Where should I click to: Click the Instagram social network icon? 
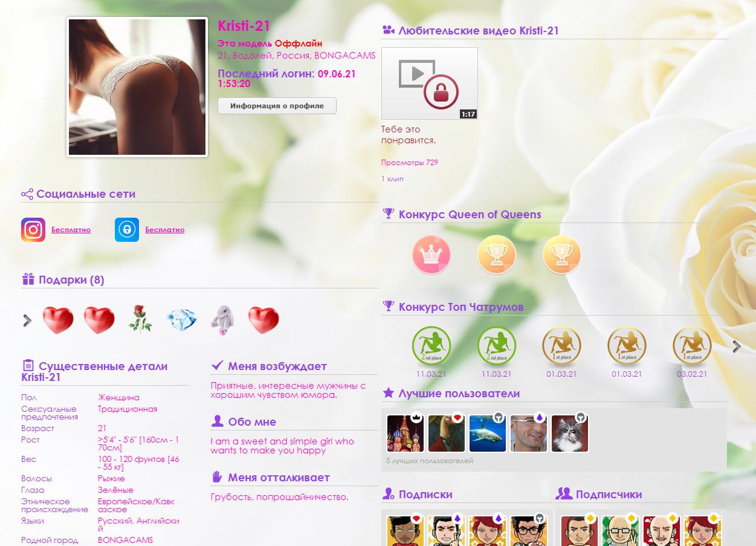[x=33, y=230]
